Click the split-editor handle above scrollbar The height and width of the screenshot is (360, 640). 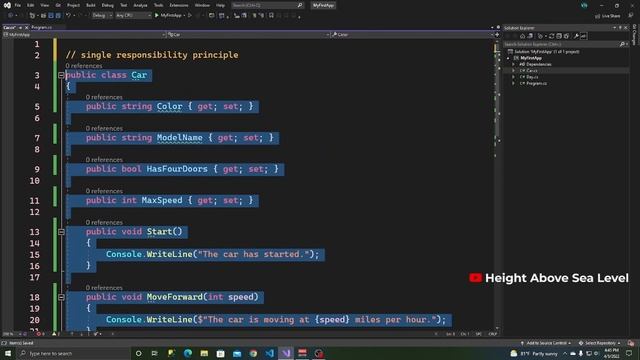tap(497, 35)
